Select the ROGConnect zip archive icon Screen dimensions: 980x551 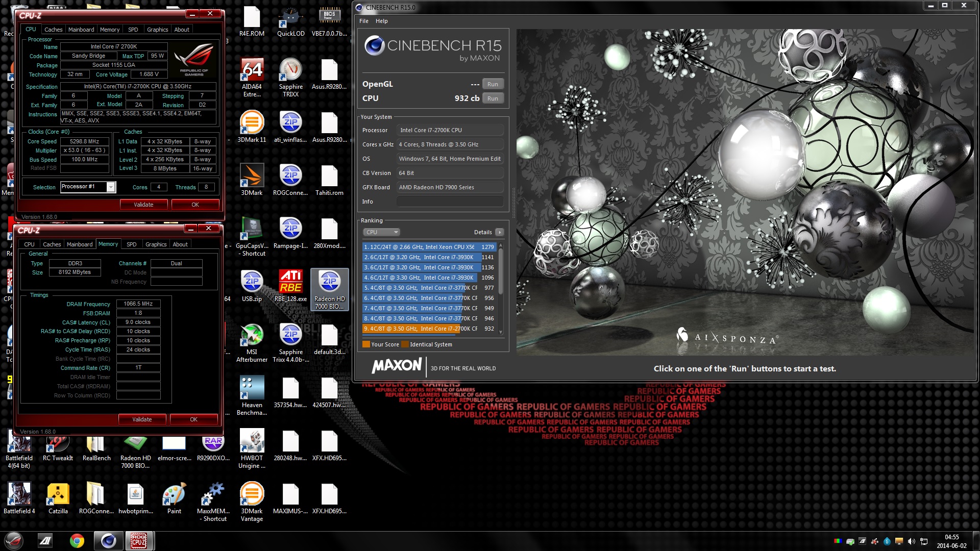pos(290,180)
